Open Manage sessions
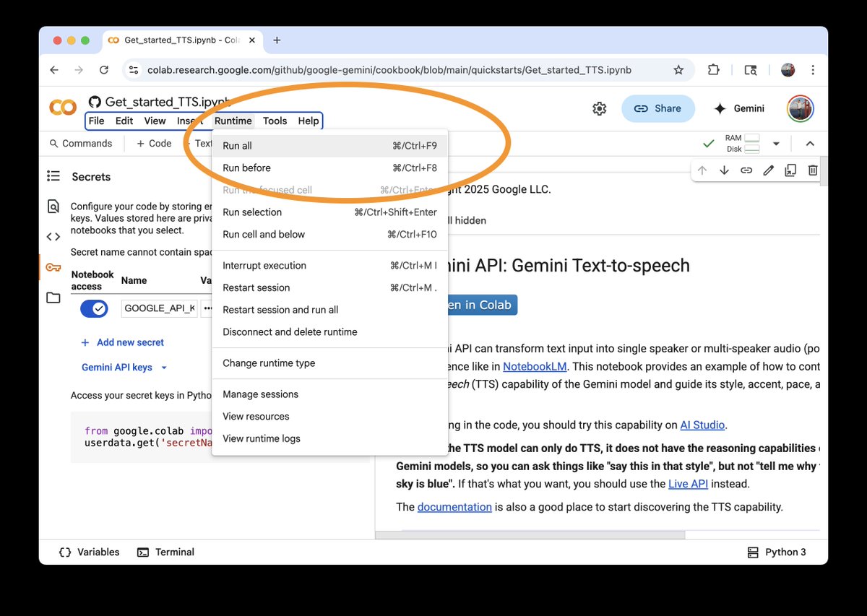This screenshot has height=616, width=867. pyautogui.click(x=330, y=394)
